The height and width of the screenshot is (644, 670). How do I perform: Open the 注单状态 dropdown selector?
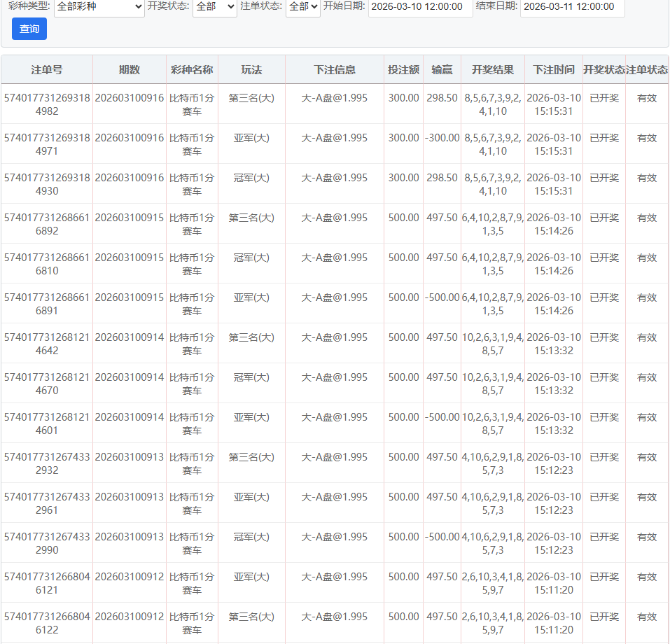click(x=302, y=7)
